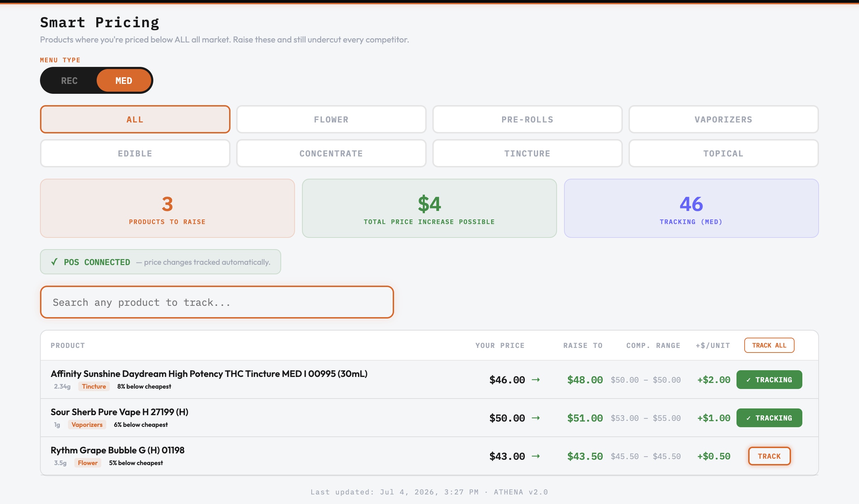Select the ALL category filter
This screenshot has width=859, height=504.
pos(135,120)
